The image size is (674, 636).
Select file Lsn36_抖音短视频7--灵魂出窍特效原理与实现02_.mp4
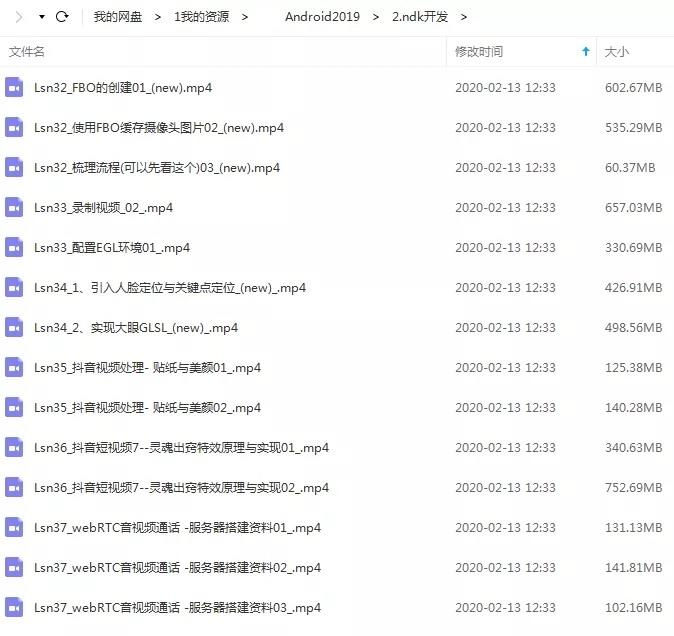point(181,487)
